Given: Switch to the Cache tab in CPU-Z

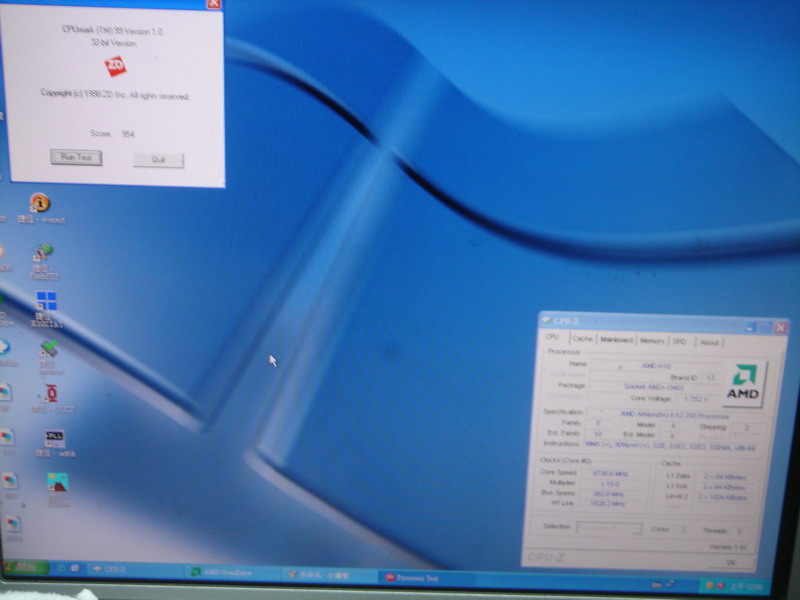Looking at the screenshot, I should pos(582,338).
